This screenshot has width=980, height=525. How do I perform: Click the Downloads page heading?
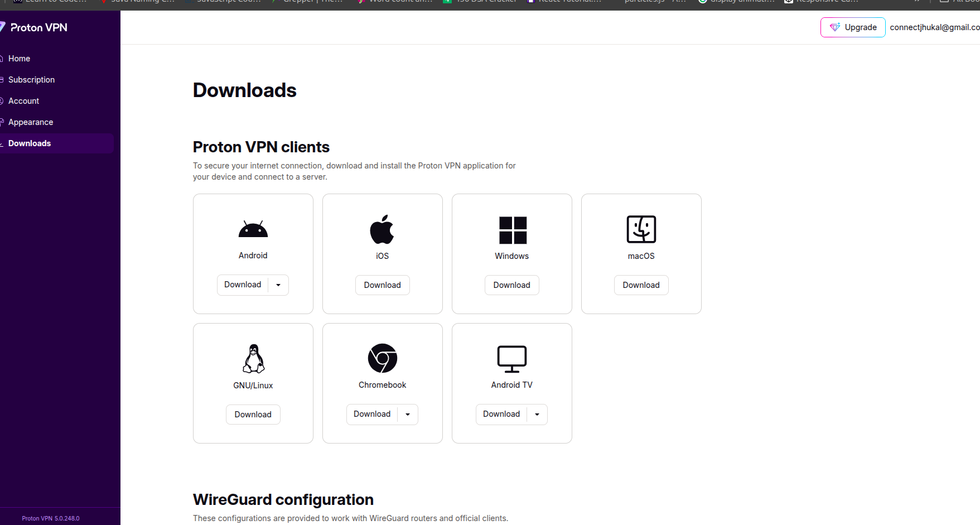click(245, 90)
